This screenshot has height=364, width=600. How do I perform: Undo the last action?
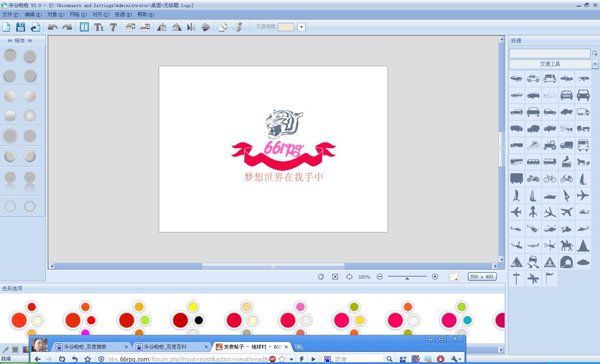[x=52, y=27]
